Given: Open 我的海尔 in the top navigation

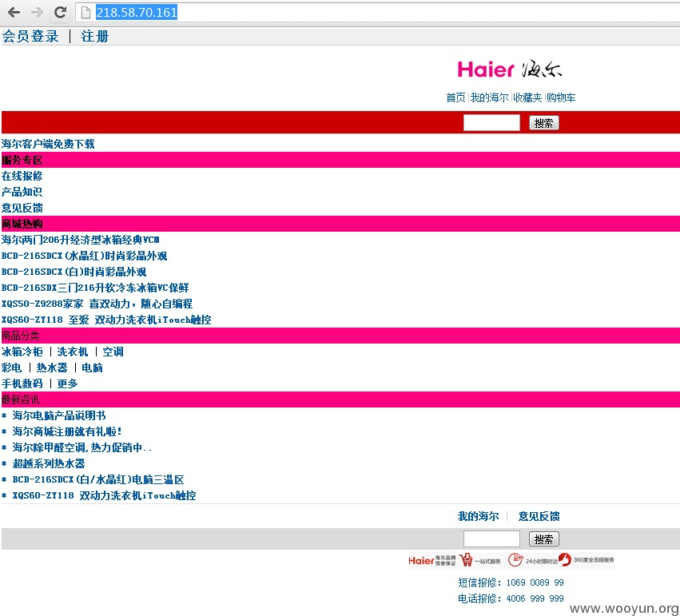Looking at the screenshot, I should coord(489,97).
